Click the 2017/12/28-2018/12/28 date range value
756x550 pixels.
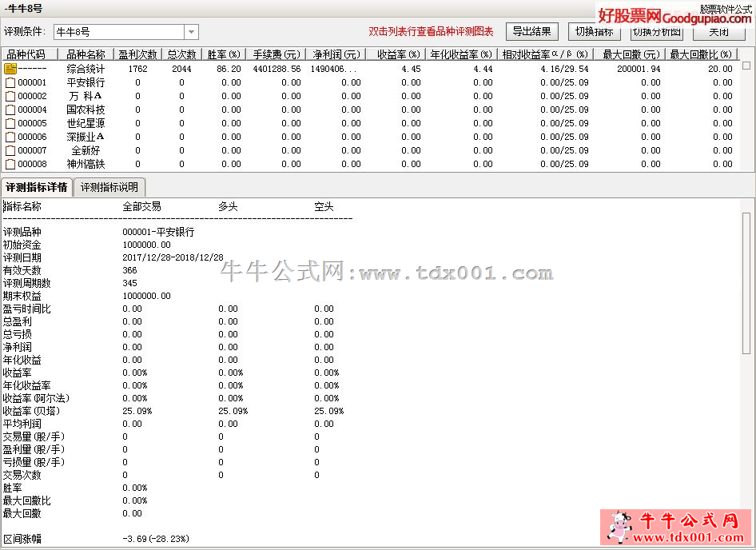click(x=173, y=257)
